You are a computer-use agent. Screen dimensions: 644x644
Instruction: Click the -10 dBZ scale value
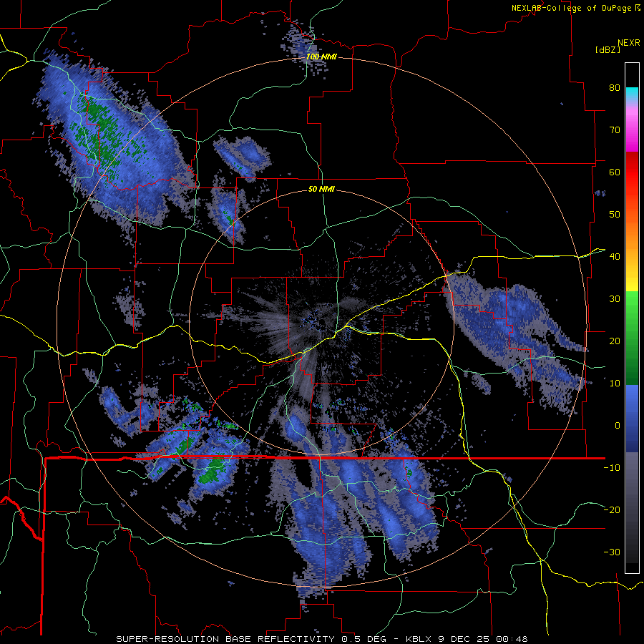[612, 468]
